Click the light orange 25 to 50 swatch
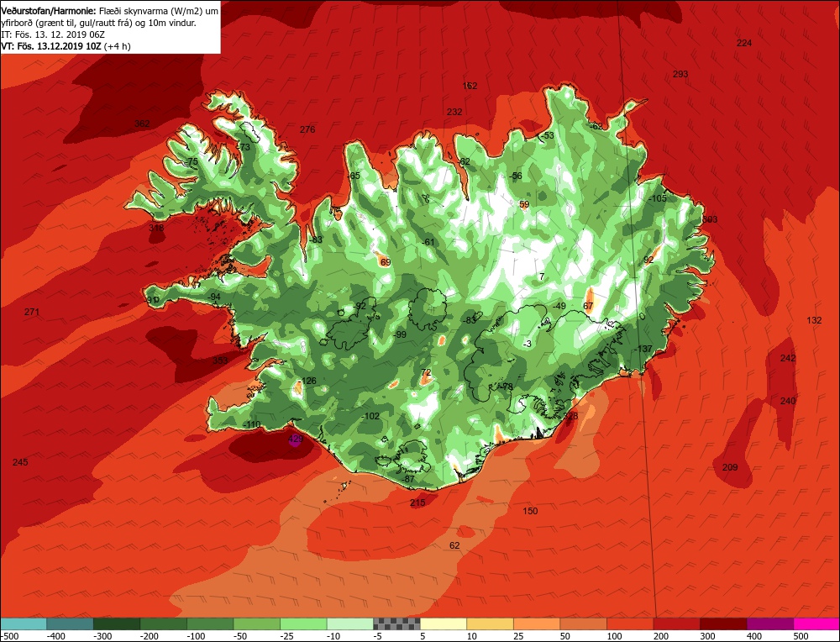840x642 pixels. pos(536,624)
